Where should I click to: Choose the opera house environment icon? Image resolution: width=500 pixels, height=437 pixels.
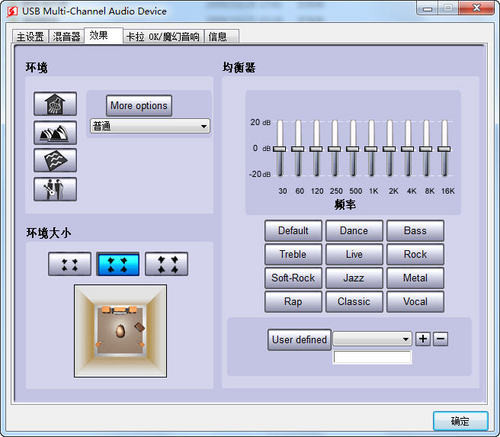[x=55, y=133]
